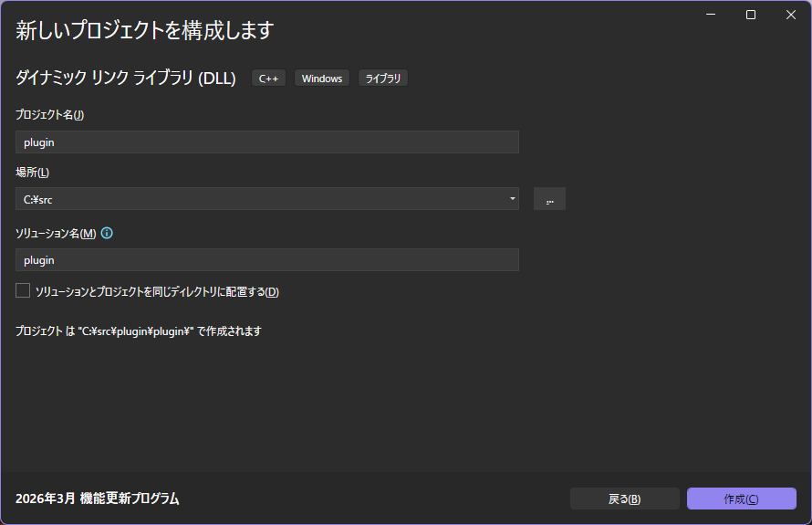The image size is (812, 525).
Task: Expand the location dropdown arrow
Action: 512,199
